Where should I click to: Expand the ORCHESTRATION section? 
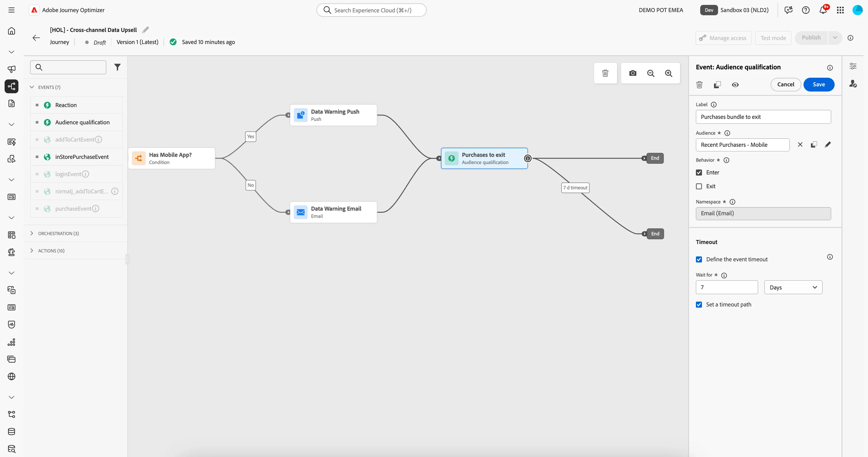[32, 233]
